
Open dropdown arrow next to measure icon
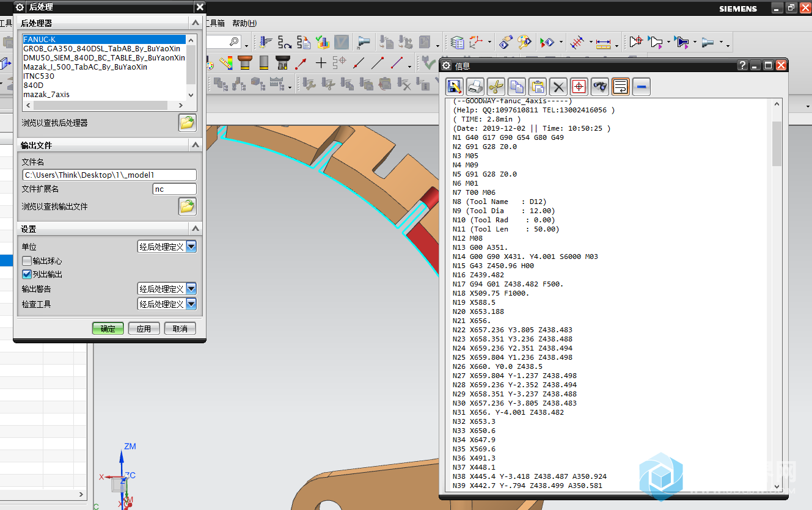pyautogui.click(x=616, y=45)
